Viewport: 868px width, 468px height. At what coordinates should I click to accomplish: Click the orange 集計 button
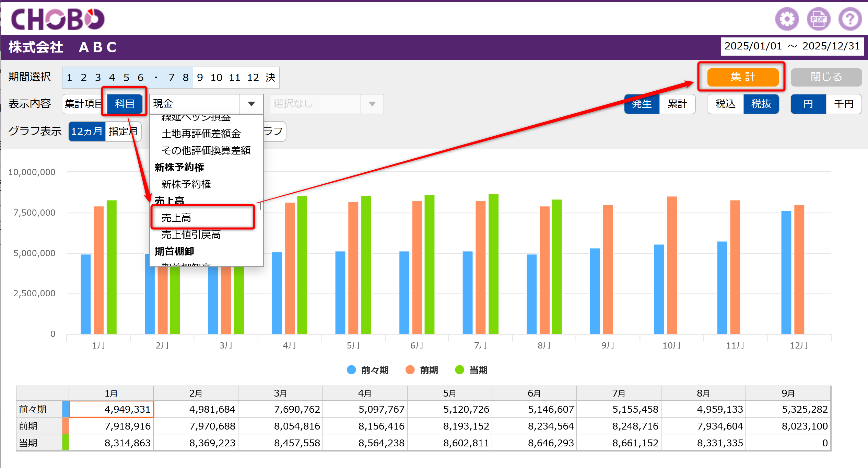[x=743, y=77]
